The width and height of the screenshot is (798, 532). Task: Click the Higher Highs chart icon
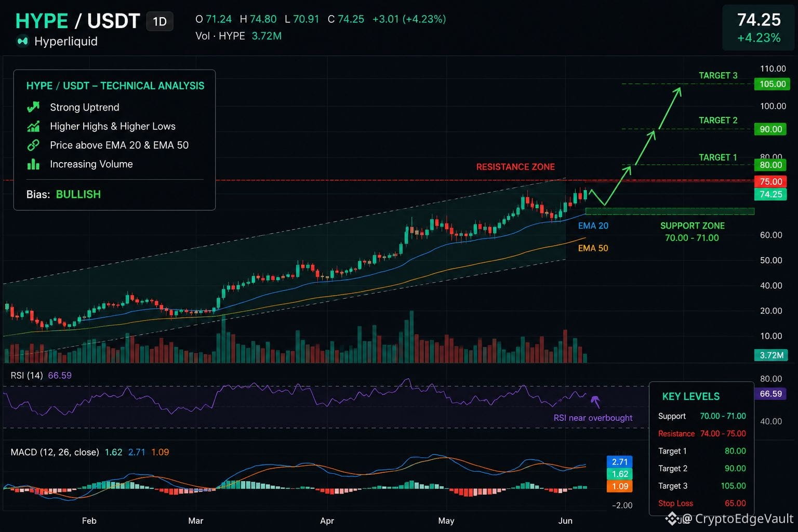click(x=33, y=126)
